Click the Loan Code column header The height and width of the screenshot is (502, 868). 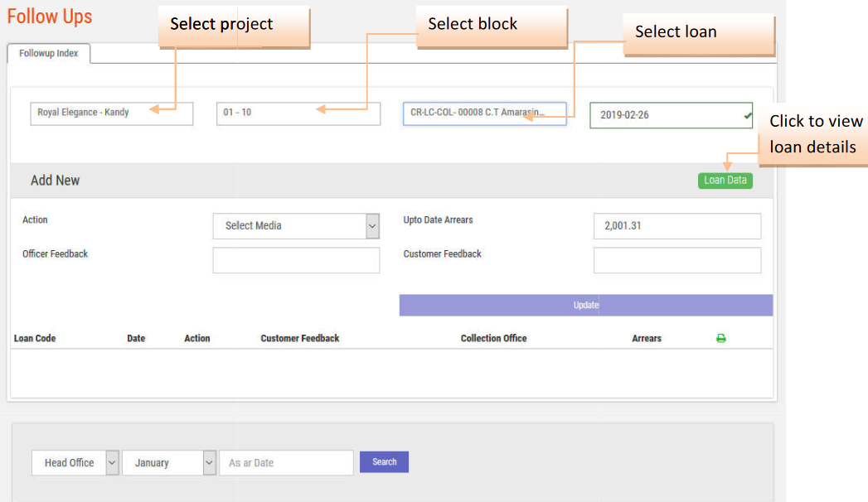(x=35, y=339)
